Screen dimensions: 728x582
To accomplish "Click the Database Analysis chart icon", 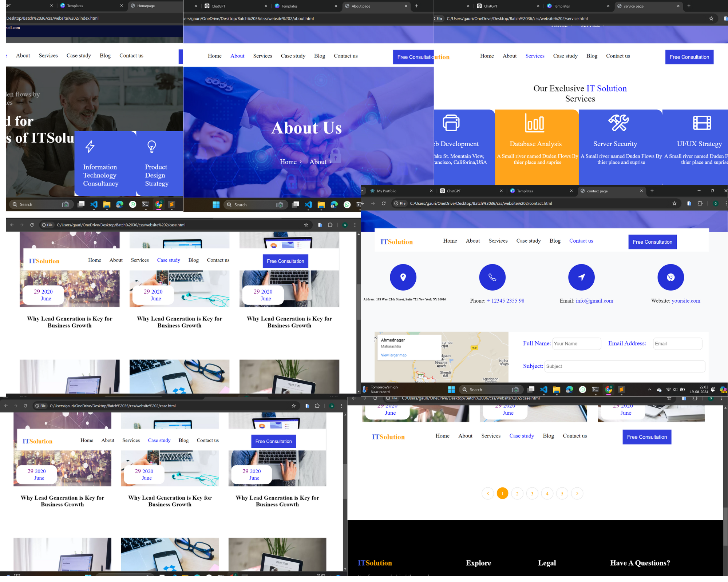I will (535, 123).
